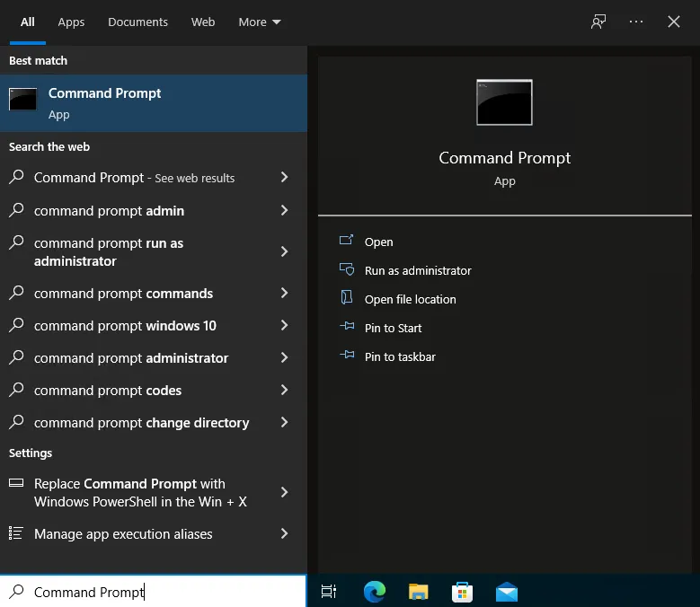This screenshot has height=607, width=700.
Task: Open the feedback icon in the search header
Action: pos(598,22)
